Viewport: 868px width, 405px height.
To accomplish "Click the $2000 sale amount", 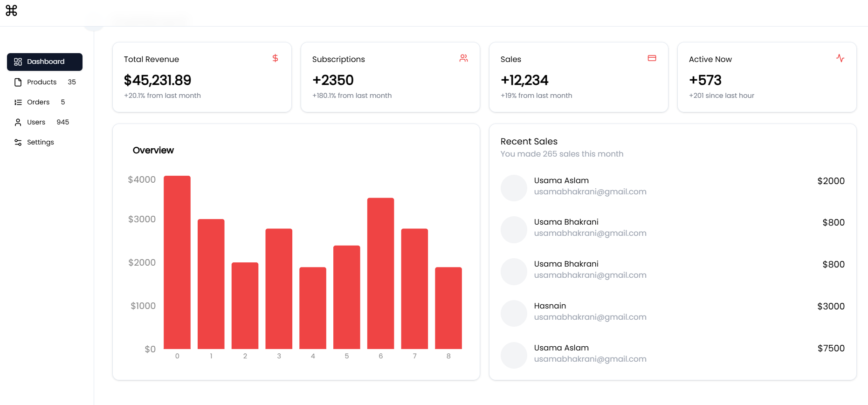I will pyautogui.click(x=831, y=181).
